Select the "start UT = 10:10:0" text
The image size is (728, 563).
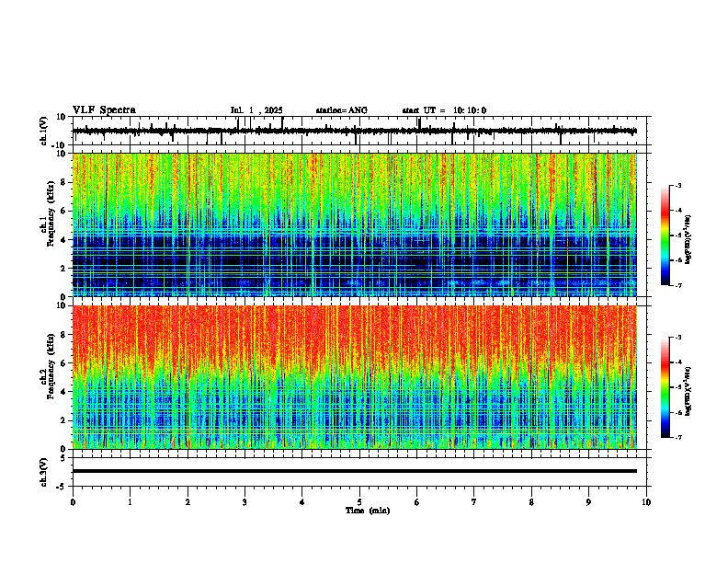(x=444, y=110)
